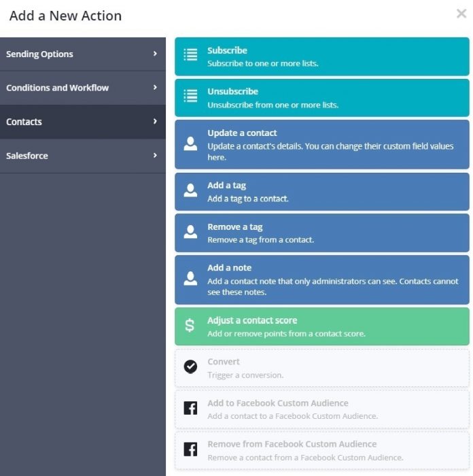The image size is (473, 476).
Task: Click Facebook icon for Remove from Custom Audience
Action: (x=191, y=449)
